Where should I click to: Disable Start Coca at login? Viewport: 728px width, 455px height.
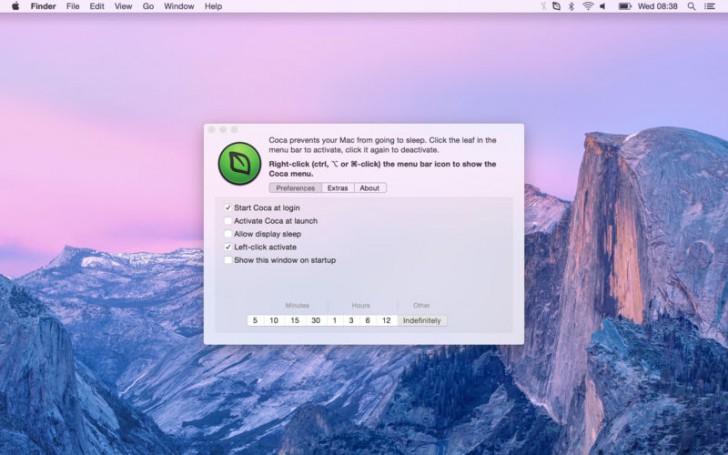click(228, 208)
